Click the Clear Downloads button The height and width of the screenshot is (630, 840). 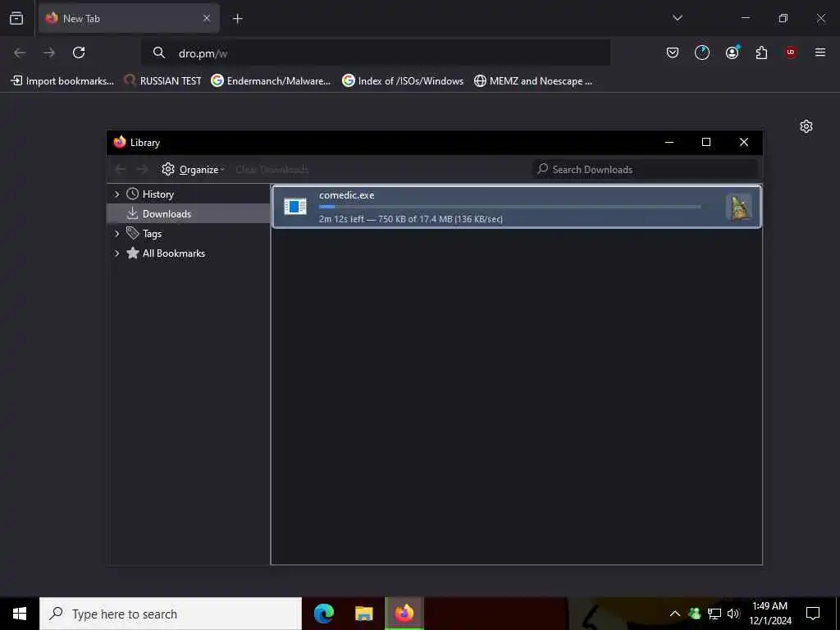coord(272,169)
